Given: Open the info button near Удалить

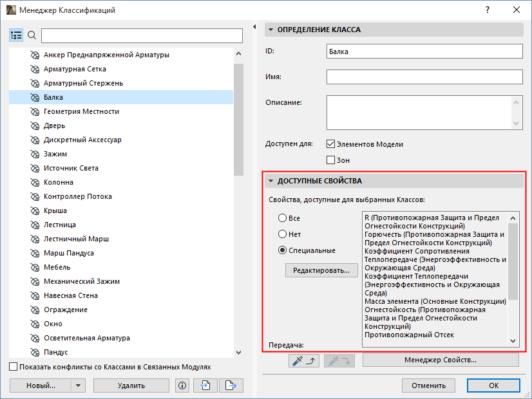Looking at the screenshot, I should click(182, 385).
